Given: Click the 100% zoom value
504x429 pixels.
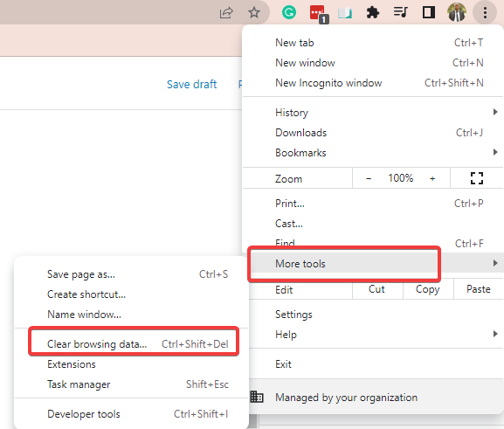Looking at the screenshot, I should (x=401, y=178).
